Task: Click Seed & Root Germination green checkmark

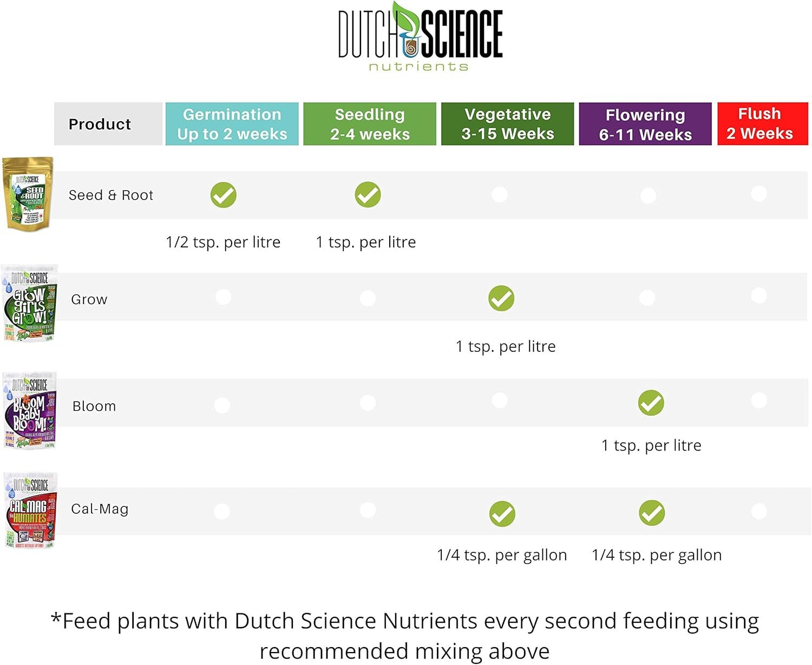Action: (224, 195)
